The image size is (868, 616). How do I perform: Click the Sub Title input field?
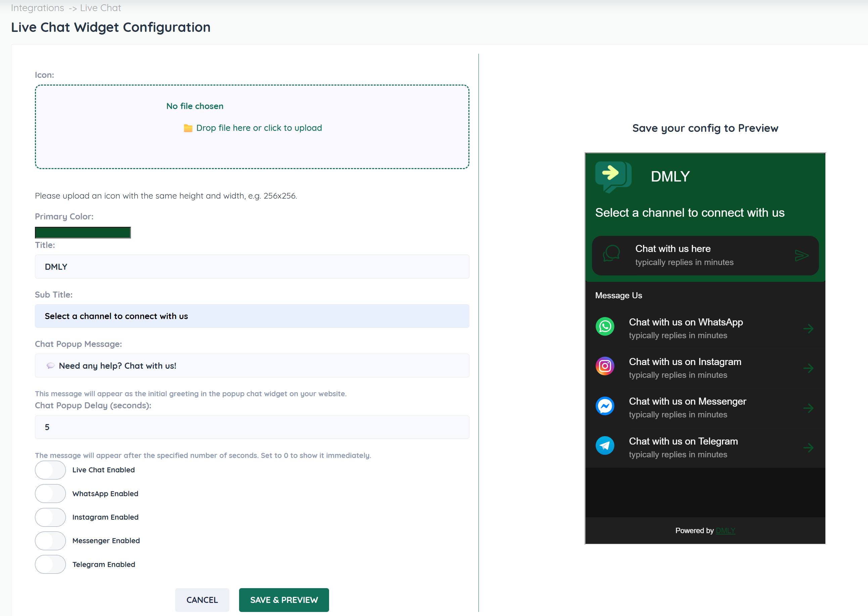[252, 316]
